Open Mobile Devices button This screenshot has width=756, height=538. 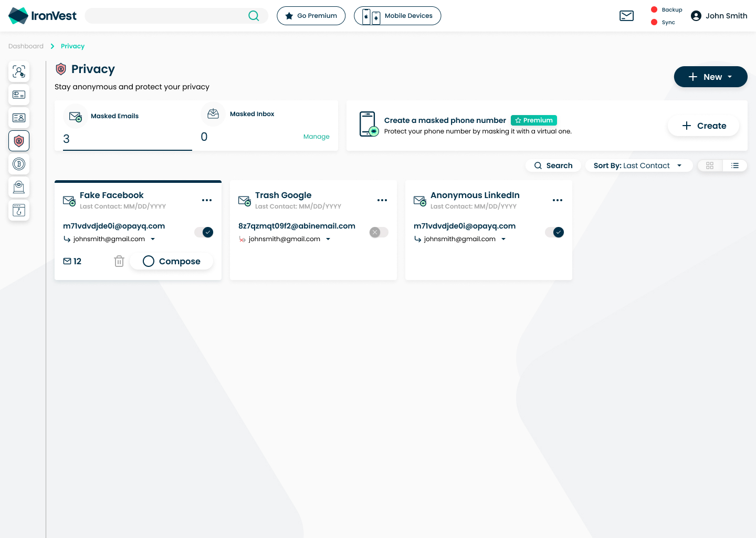(397, 16)
